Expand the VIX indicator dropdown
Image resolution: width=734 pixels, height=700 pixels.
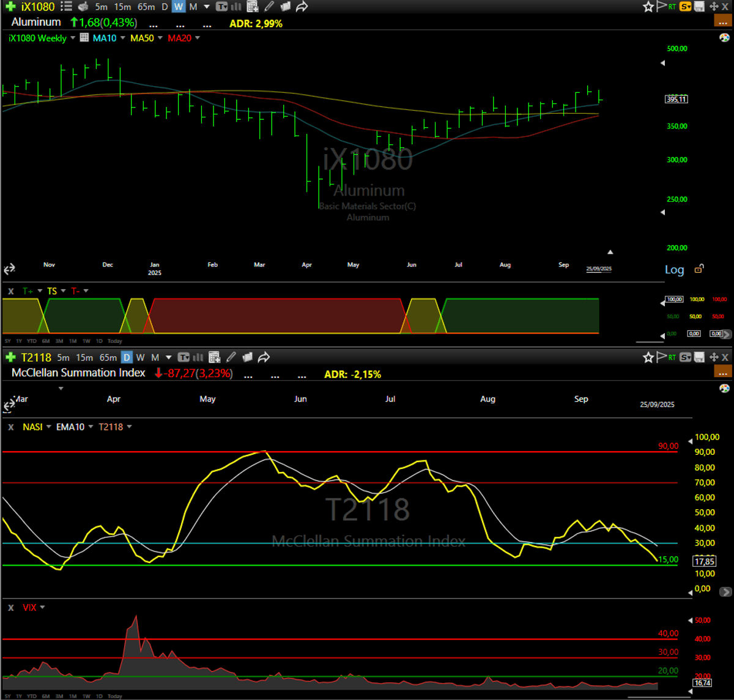coord(42,608)
